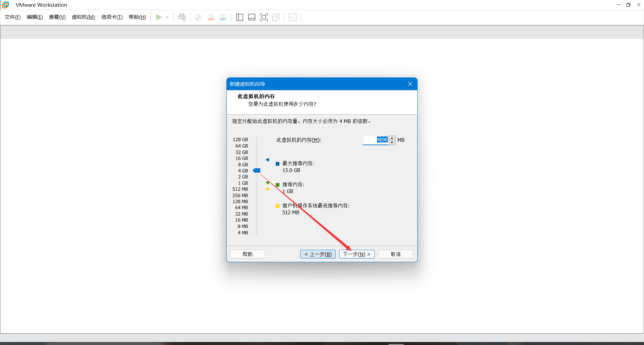
Task: Open the 编辑(E) menu
Action: [x=35, y=17]
